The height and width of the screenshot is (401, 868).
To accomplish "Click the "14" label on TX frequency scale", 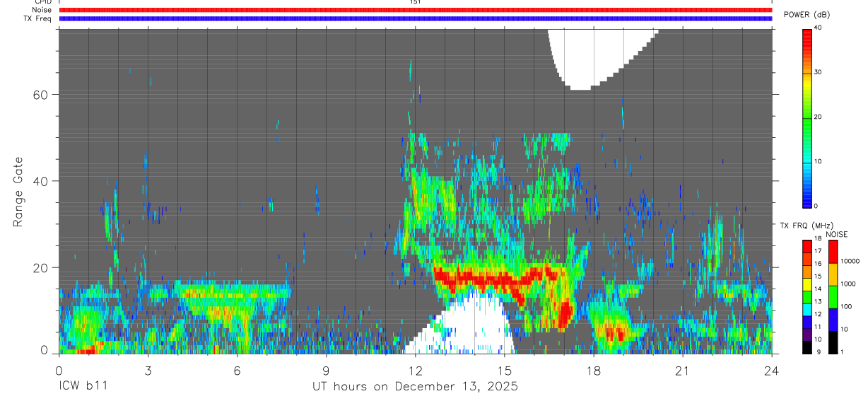I will [x=818, y=289].
